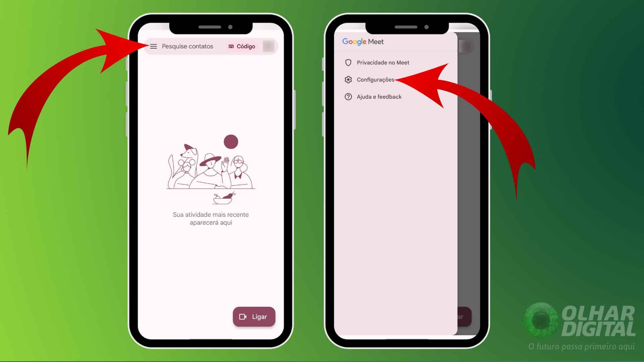Viewport: 644px width, 362px height.
Task: Open Google Meet privacy settings
Action: tap(382, 62)
